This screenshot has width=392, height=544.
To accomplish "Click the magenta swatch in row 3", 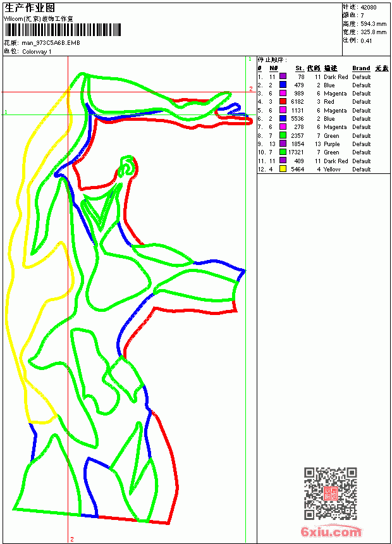I will point(283,94).
